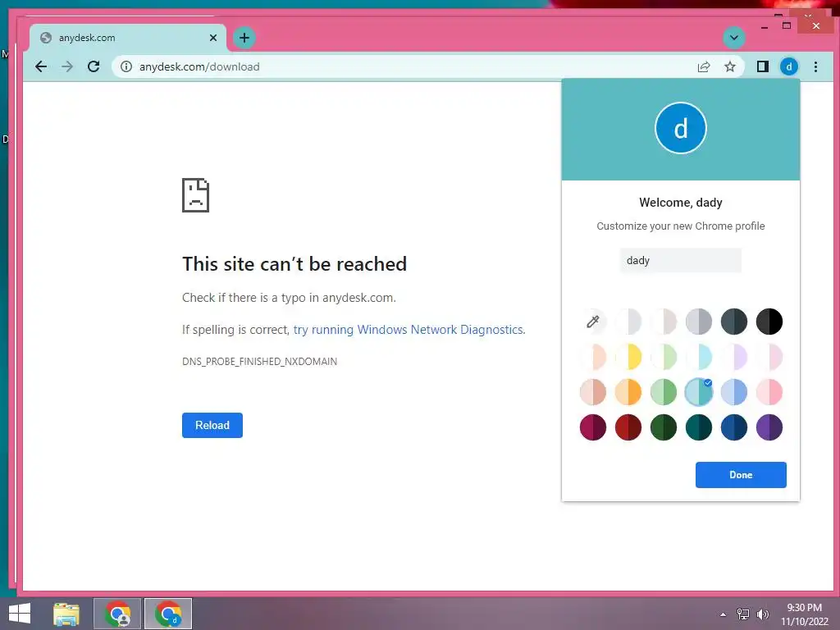The height and width of the screenshot is (630, 840).
Task: Choose the pale pink theme swatch
Action: pos(769,357)
